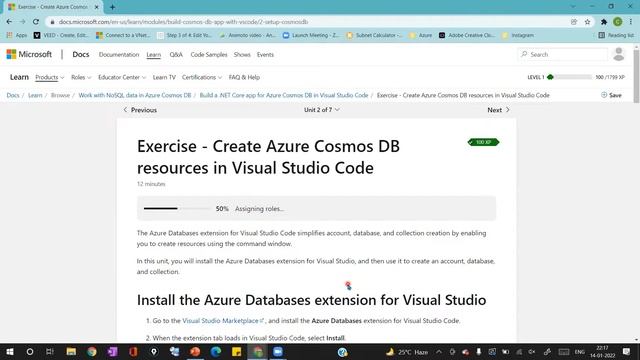The image size is (640, 360).
Task: Open a new browser tab
Action: [112, 7]
